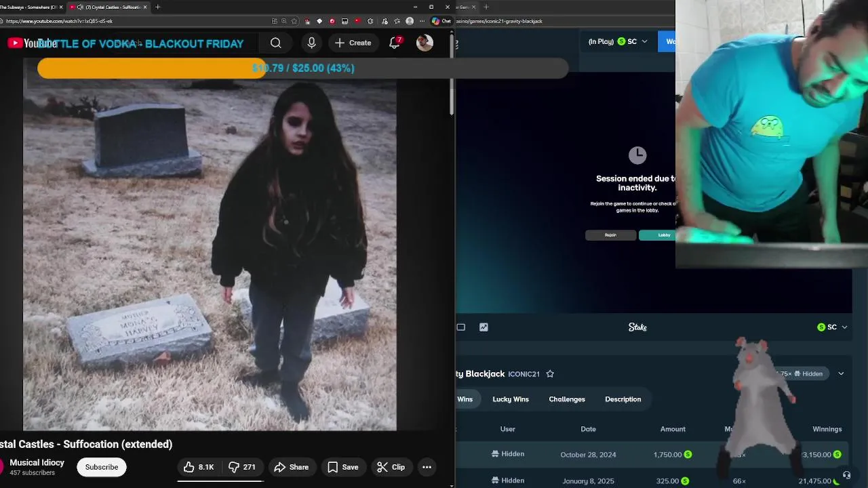Screen dimensions: 868x488
Task: Expand the (In Play) SC balance dropdown
Action: click(618, 41)
